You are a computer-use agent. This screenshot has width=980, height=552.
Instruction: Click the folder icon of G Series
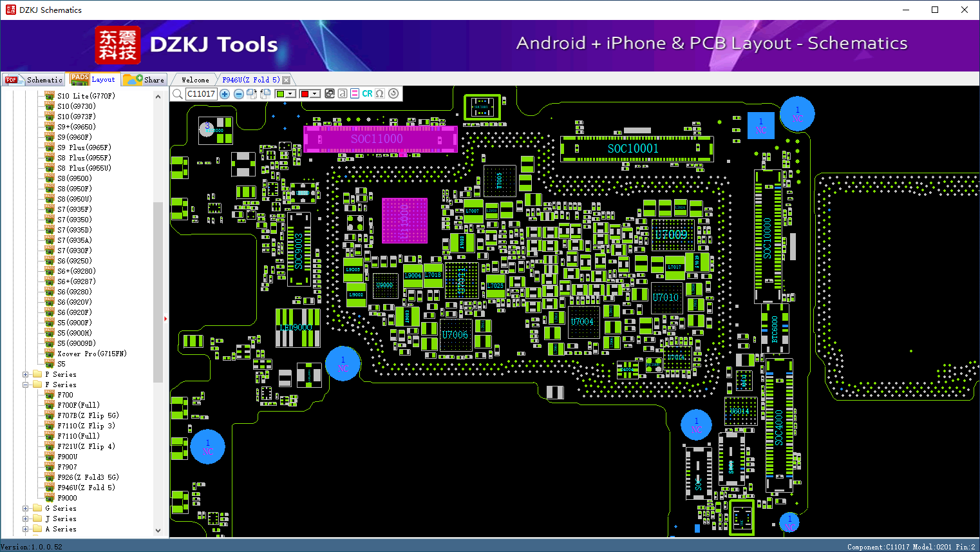37,508
